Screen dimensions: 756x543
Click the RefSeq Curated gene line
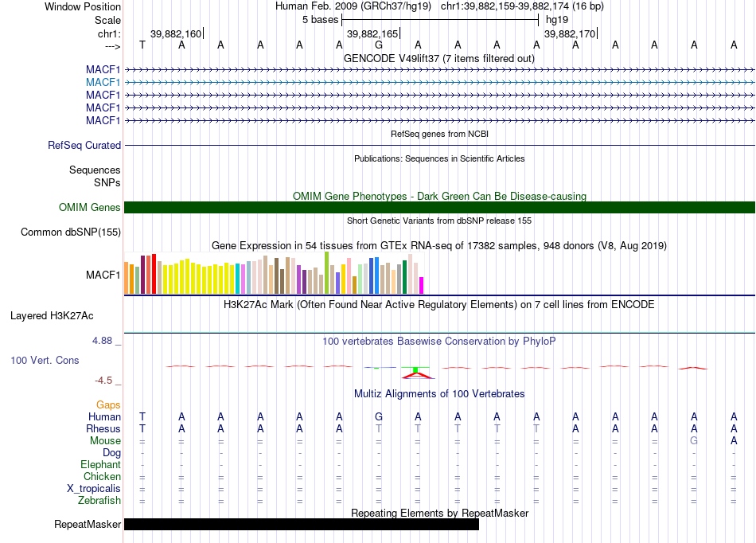click(x=439, y=145)
